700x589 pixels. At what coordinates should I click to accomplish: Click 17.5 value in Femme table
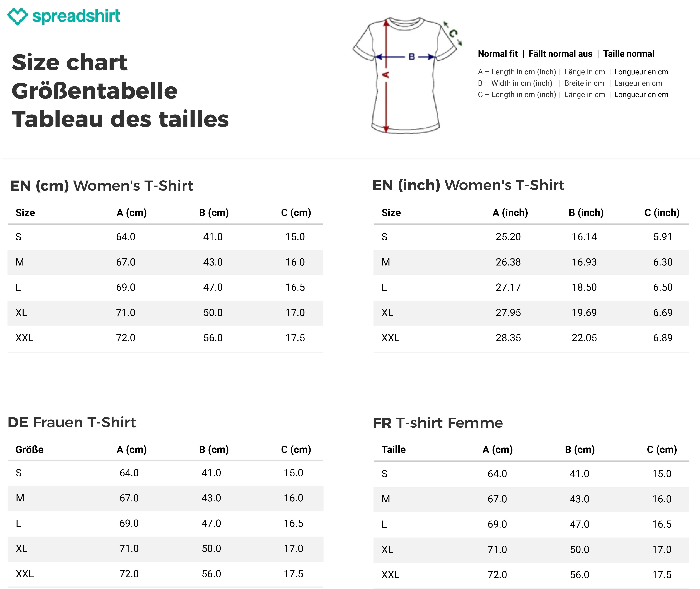pos(662,575)
